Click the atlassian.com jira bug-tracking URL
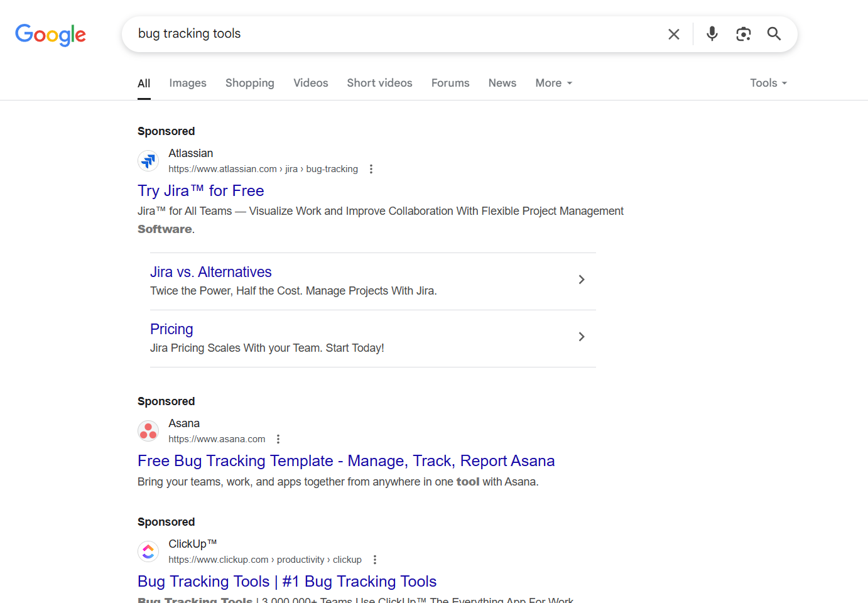 (263, 169)
